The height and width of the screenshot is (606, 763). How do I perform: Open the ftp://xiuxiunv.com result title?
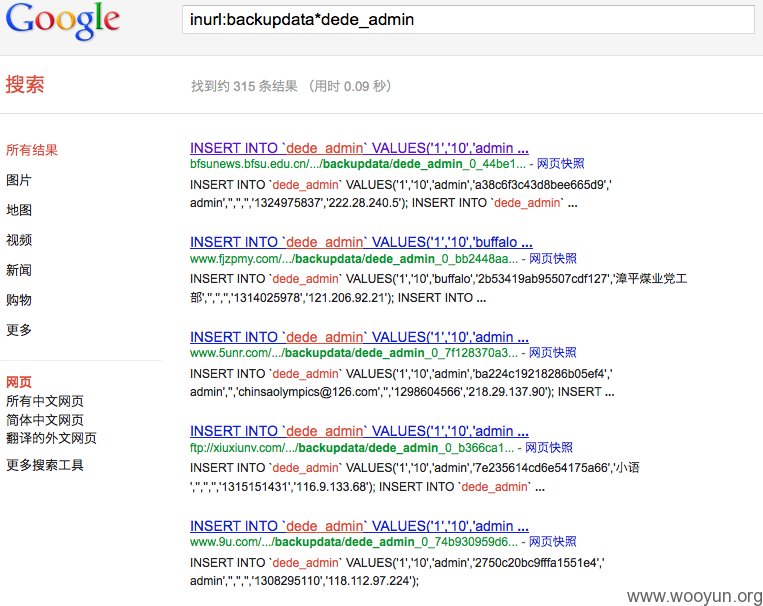pos(359,431)
